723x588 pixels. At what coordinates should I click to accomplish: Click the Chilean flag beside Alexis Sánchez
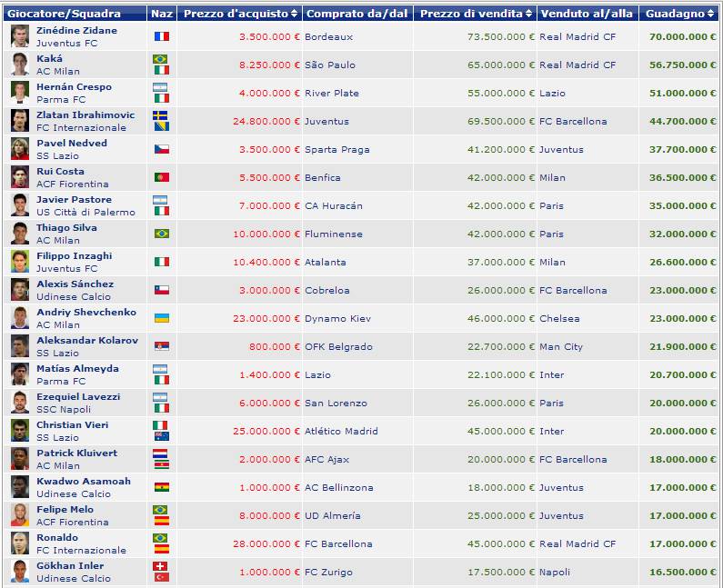[x=161, y=290]
